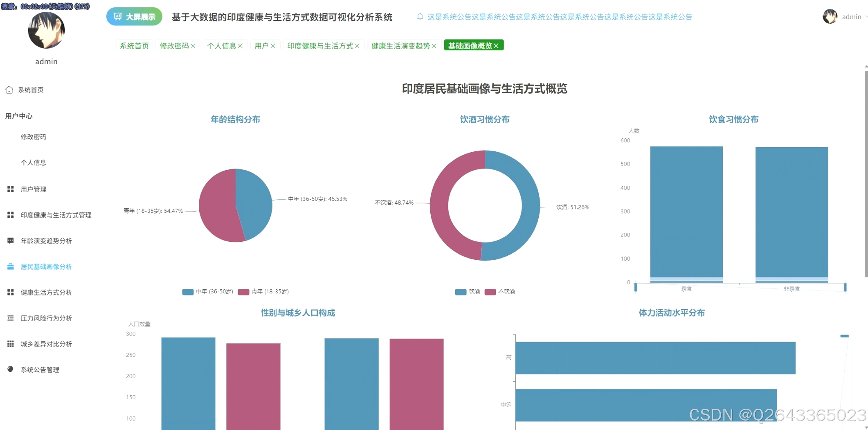This screenshot has height=430, width=868.
Task: Click the chart title 体力活动水平分布
Action: click(672, 313)
